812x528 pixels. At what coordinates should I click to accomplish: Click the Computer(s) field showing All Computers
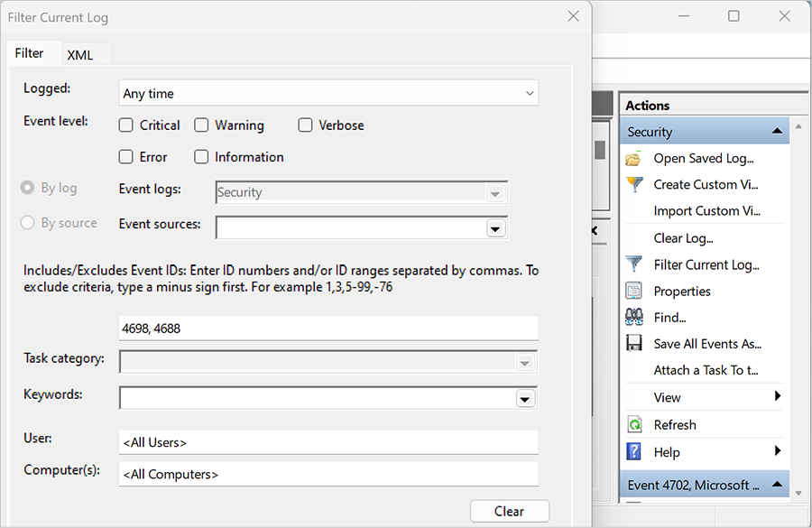[x=328, y=474]
